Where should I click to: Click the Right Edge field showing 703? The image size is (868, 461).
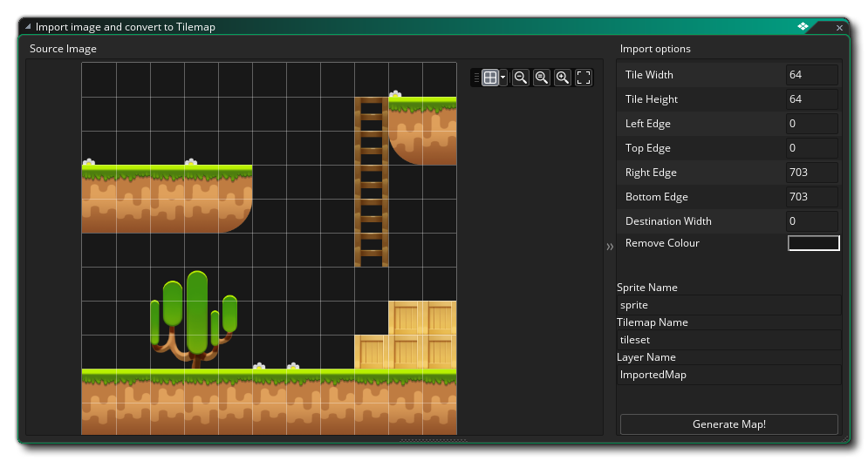point(811,172)
